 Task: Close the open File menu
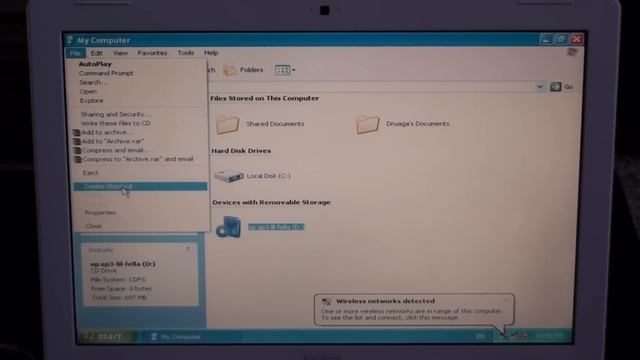pos(75,53)
